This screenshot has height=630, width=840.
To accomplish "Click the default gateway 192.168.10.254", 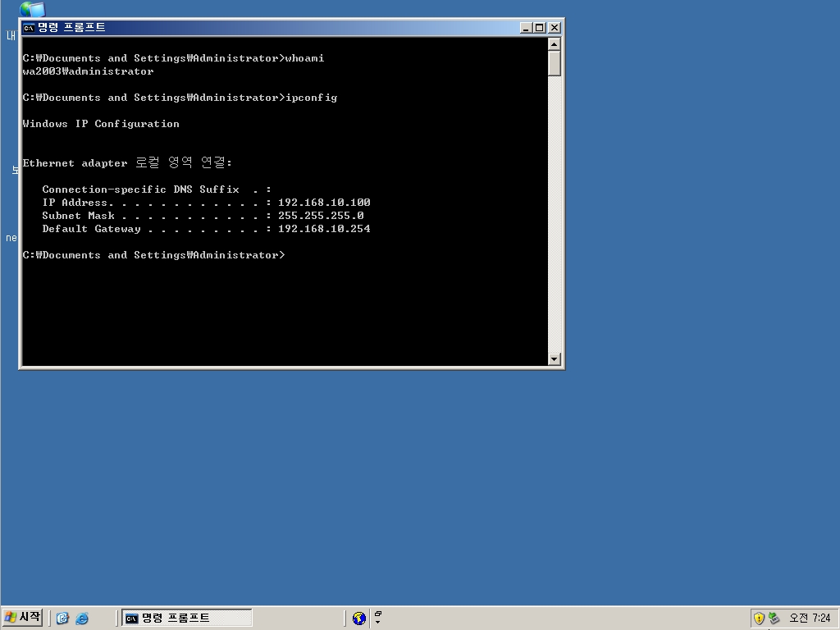I will 324,229.
